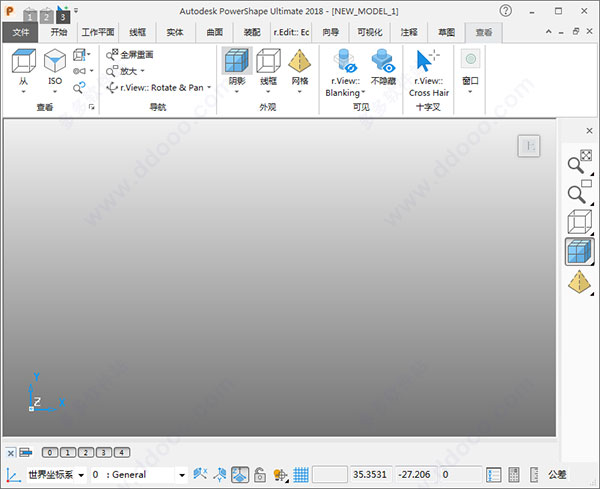Click the workplane axis icon in status bar
The image size is (600, 489).
(13, 475)
